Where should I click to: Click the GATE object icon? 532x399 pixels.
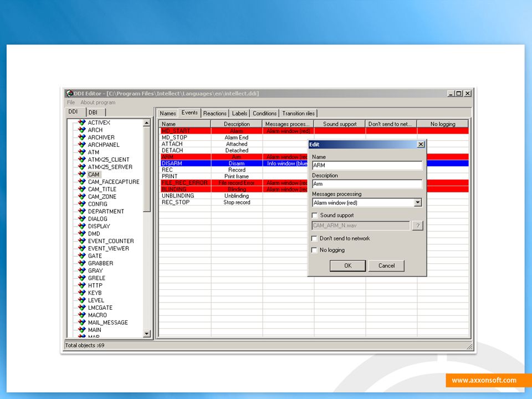point(81,256)
